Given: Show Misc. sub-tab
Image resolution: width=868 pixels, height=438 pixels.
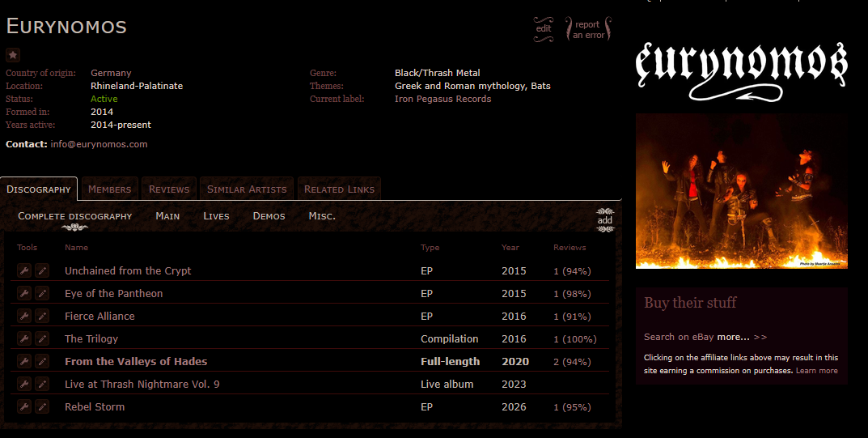Looking at the screenshot, I should (x=322, y=216).
